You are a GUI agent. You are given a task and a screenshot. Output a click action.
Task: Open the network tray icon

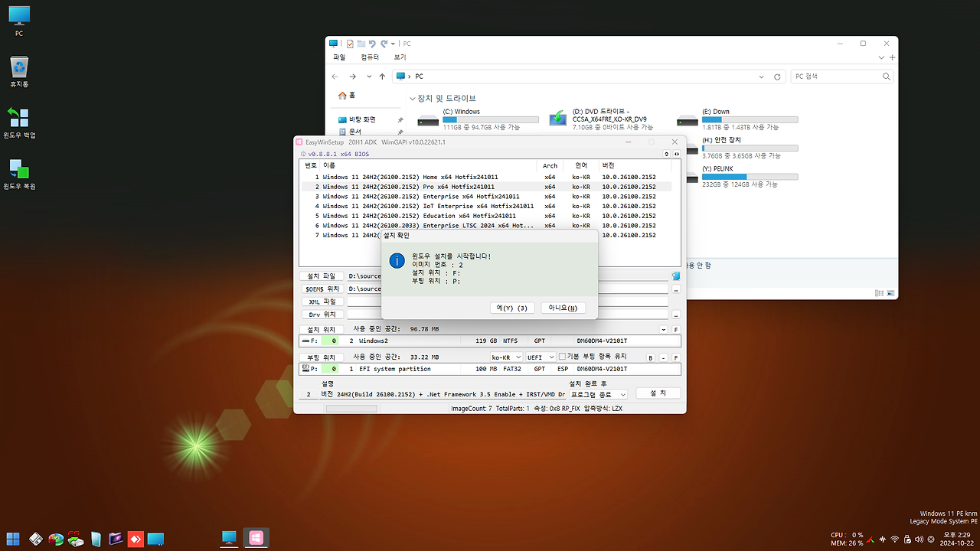[x=895, y=540]
